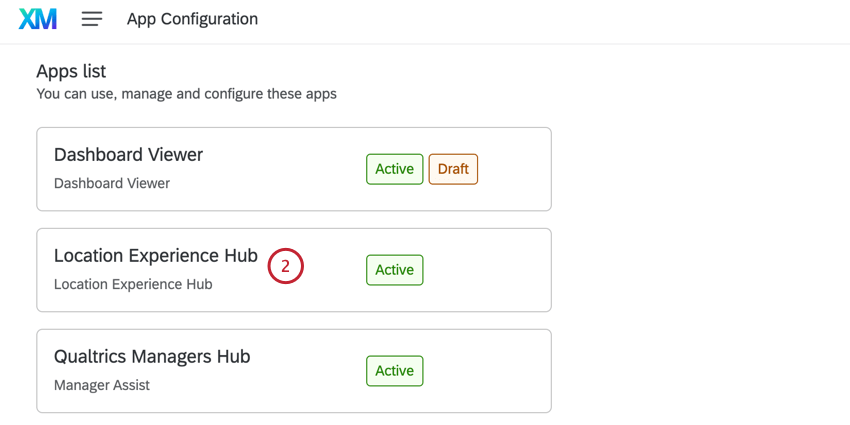Open the hamburger navigation menu
850x425 pixels.
click(x=92, y=19)
